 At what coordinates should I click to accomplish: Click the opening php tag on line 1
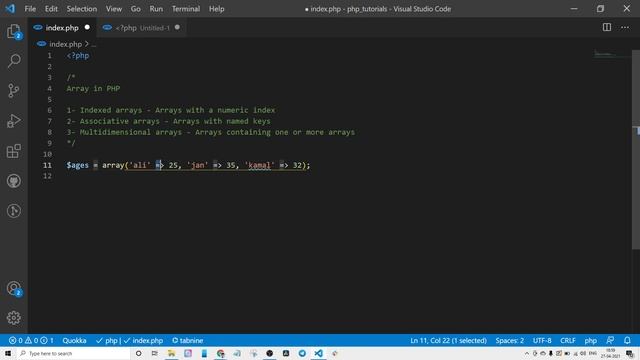(78, 56)
